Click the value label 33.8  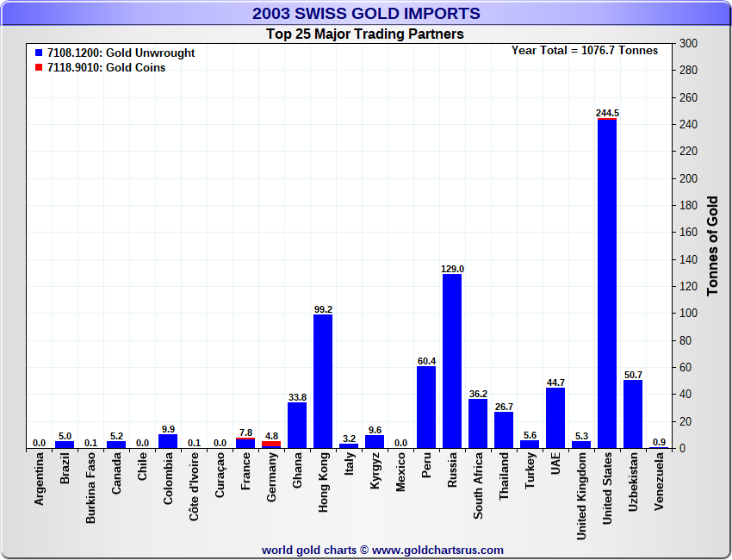point(297,397)
